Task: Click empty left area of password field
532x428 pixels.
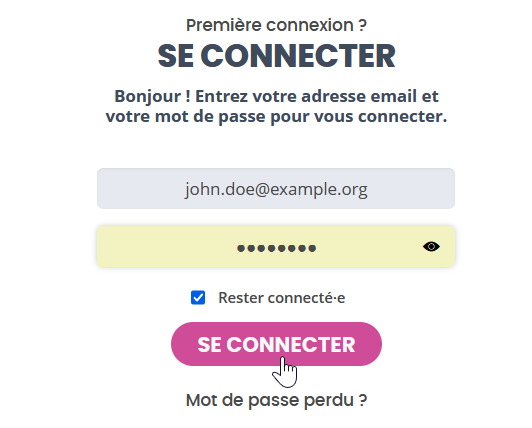Action: (x=163, y=246)
